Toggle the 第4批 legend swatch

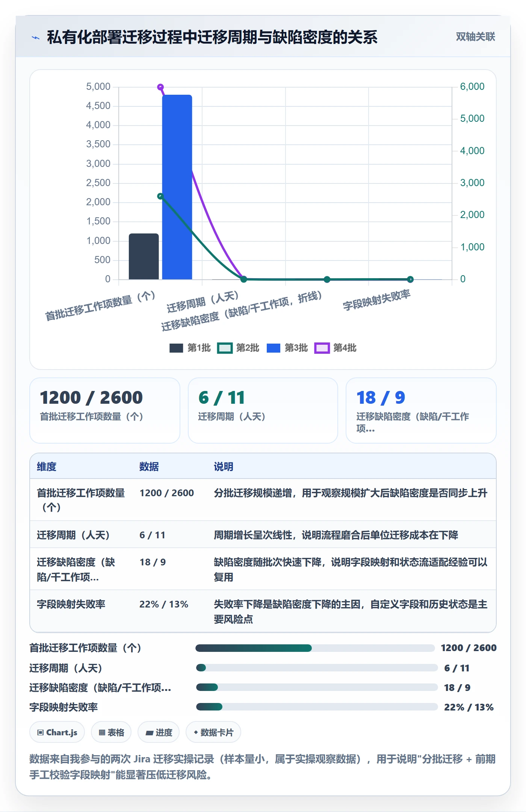(322, 348)
